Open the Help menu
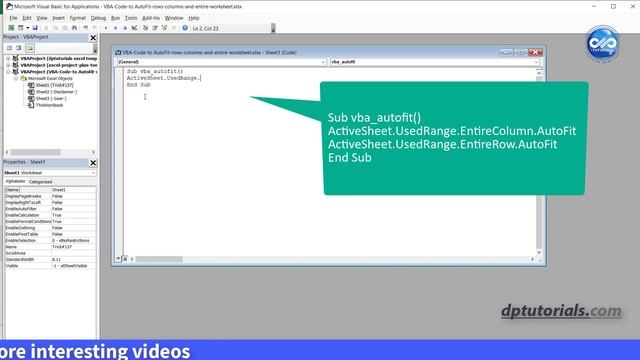The width and height of the screenshot is (640, 360). coord(194,18)
